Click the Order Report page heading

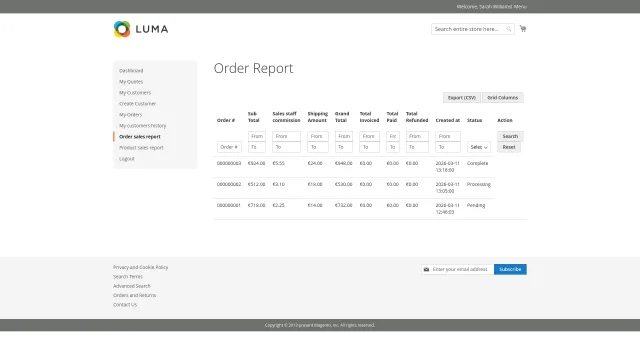coord(253,68)
